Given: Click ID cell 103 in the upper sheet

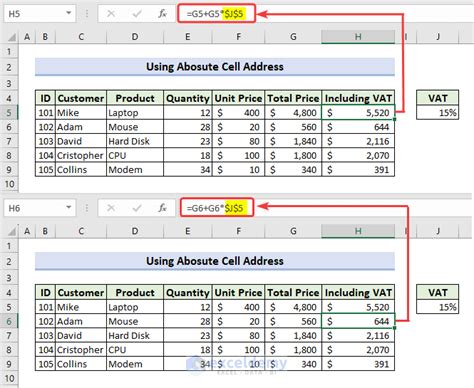Looking at the screenshot, I should (x=45, y=141).
